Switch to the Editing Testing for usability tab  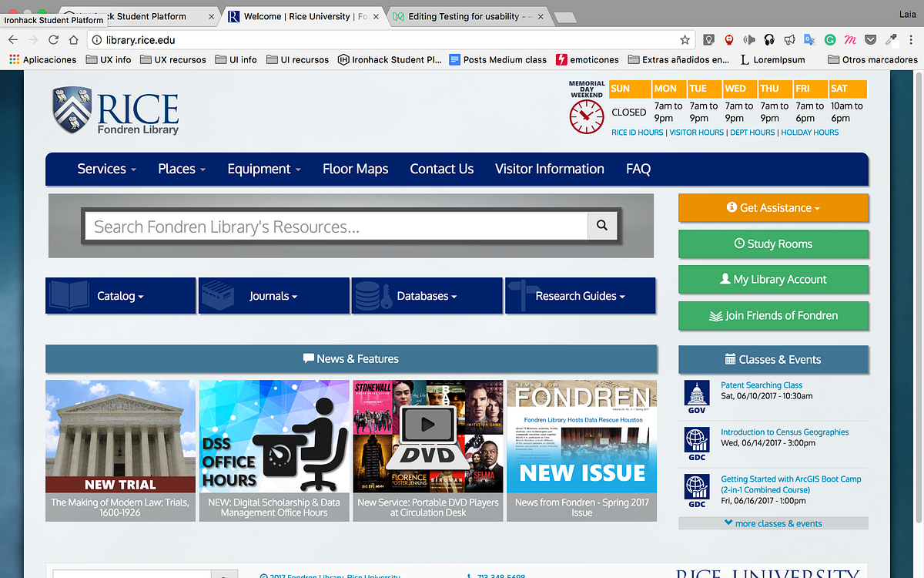(470, 16)
